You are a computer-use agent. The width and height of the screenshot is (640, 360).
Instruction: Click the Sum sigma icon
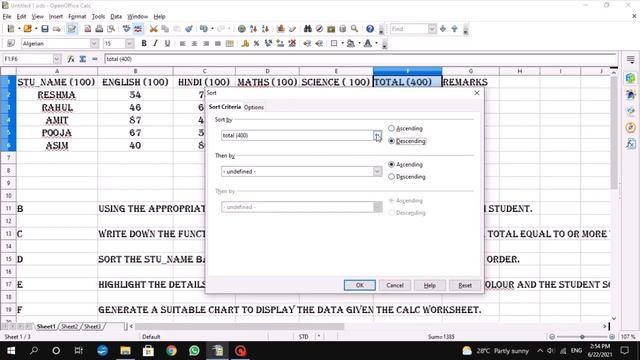coord(83,59)
